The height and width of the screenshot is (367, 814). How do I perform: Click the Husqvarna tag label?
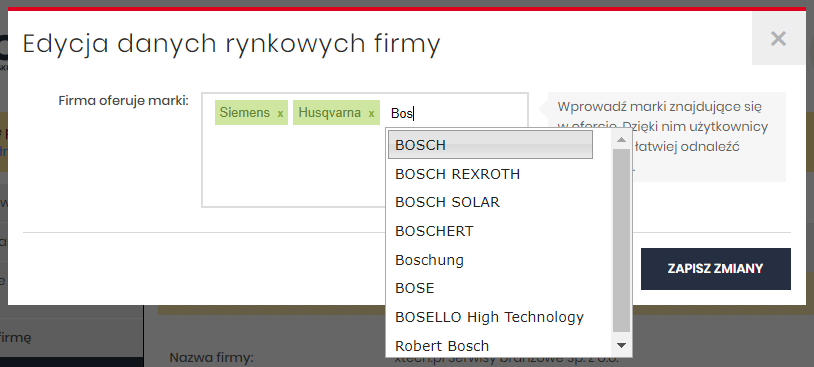point(330,113)
